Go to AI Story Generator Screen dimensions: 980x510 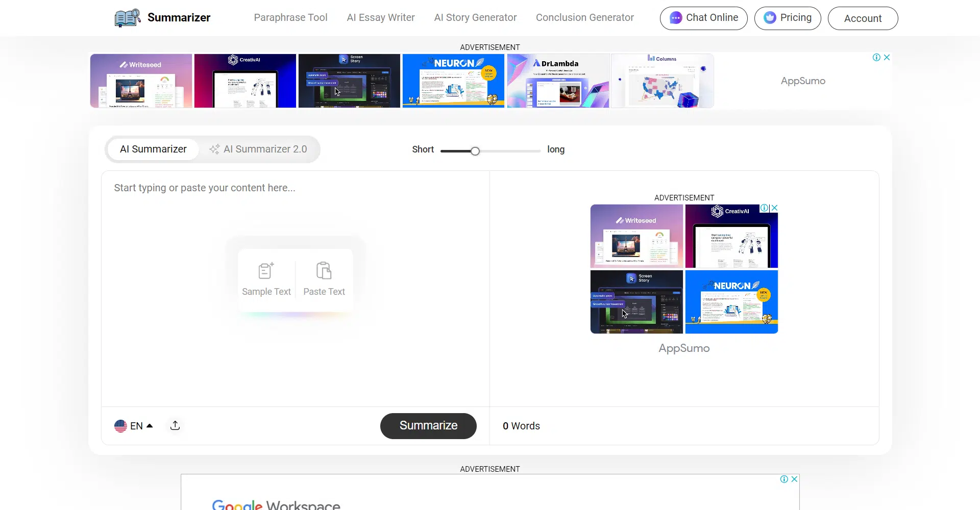475,17
